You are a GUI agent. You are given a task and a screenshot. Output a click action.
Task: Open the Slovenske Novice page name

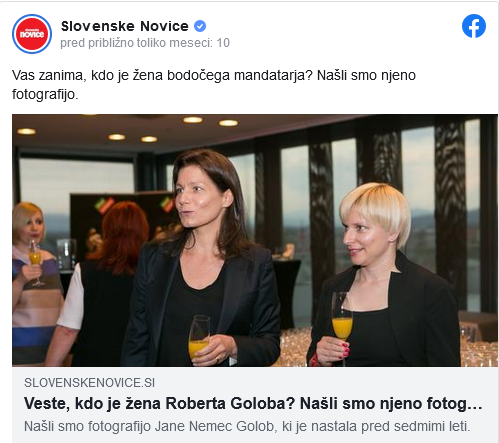125,26
